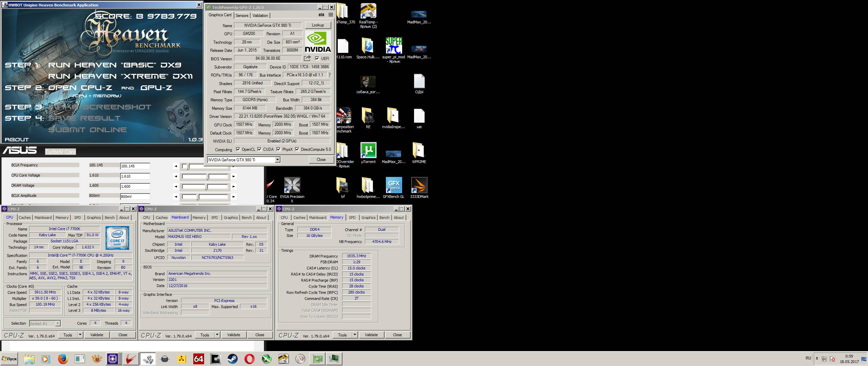Click BCLK Frequency right arrow in TurboV
868x366 pixels.
coord(234,166)
